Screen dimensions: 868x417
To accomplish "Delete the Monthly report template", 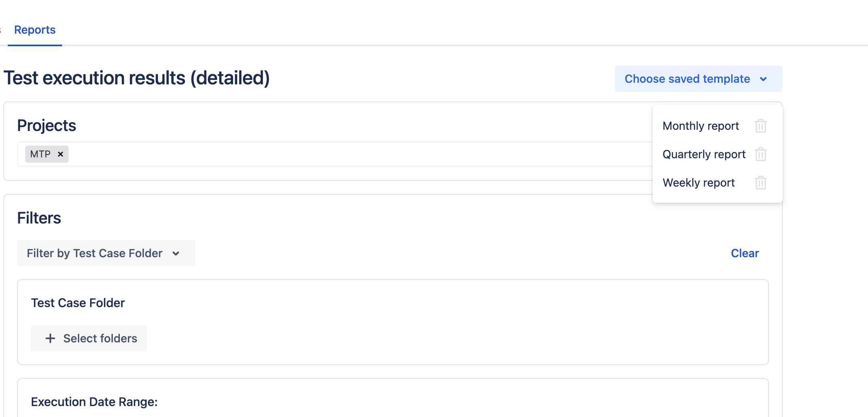I will point(760,126).
